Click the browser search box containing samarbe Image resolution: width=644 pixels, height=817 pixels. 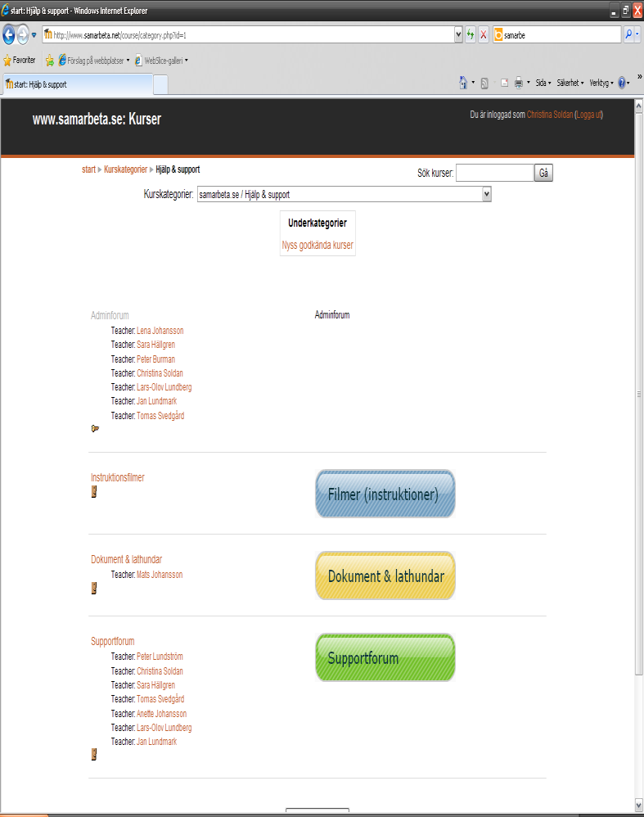[x=557, y=35]
